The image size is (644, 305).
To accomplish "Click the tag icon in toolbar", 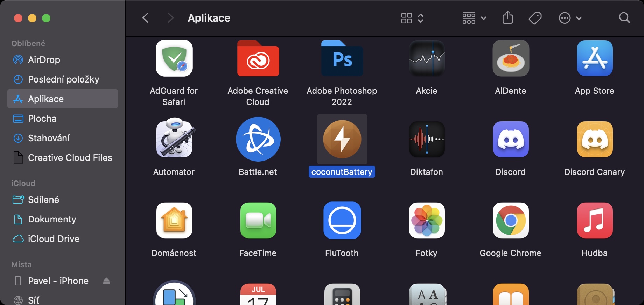I will (x=535, y=18).
